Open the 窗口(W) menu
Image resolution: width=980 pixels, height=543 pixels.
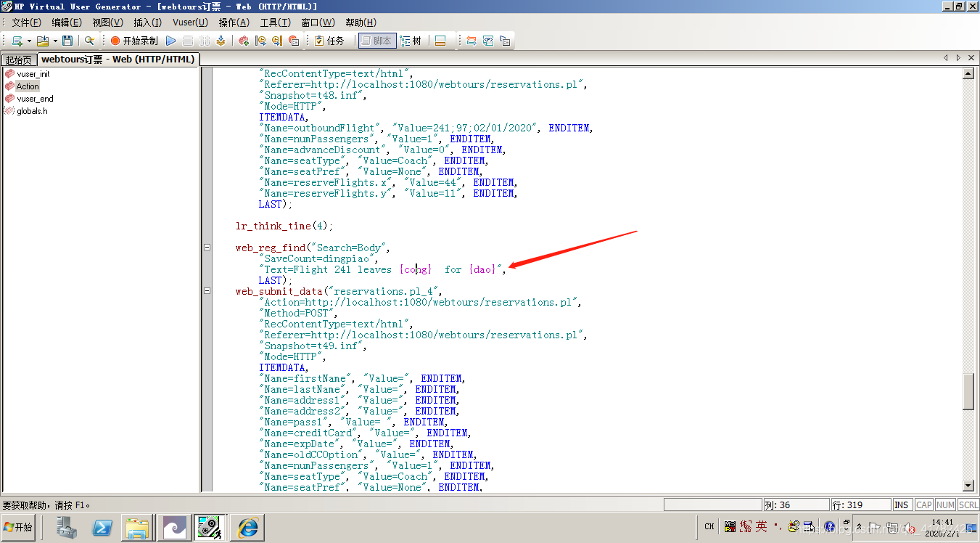pos(318,23)
